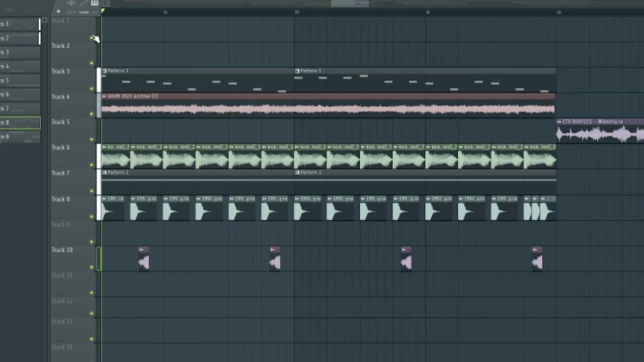Select the piano pattern picker icon
The width and height of the screenshot is (644, 362).
click(95, 3)
